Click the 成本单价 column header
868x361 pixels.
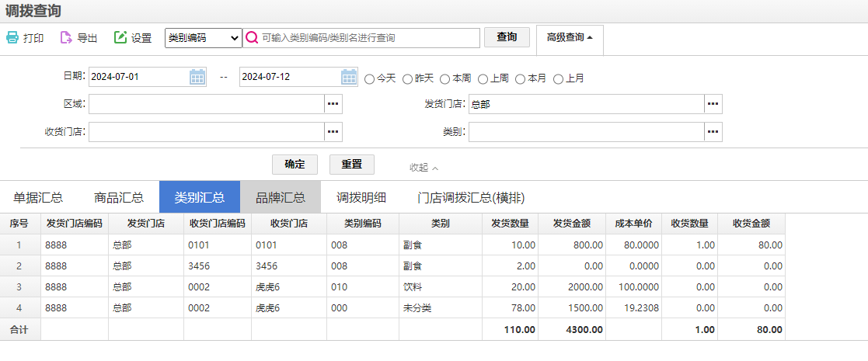pyautogui.click(x=634, y=224)
